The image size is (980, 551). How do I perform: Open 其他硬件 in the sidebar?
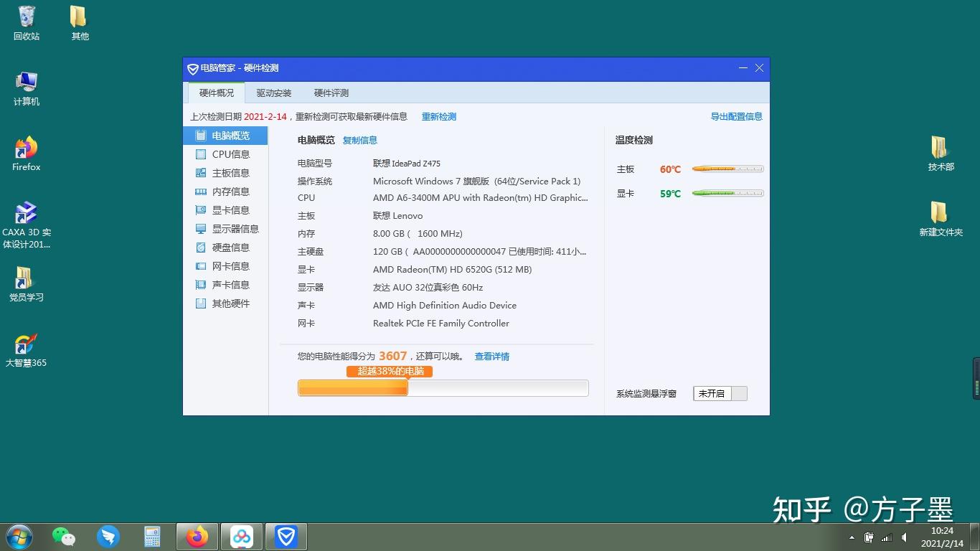(x=225, y=303)
